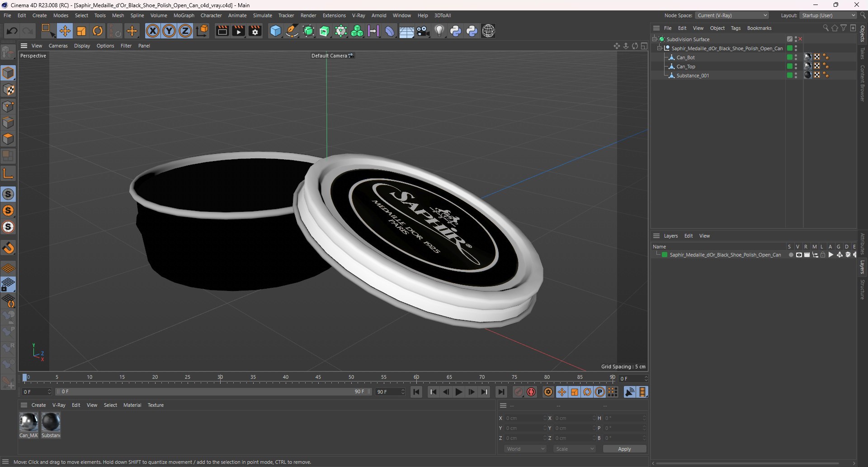
Task: Click the Light bulb icon
Action: pyautogui.click(x=439, y=31)
